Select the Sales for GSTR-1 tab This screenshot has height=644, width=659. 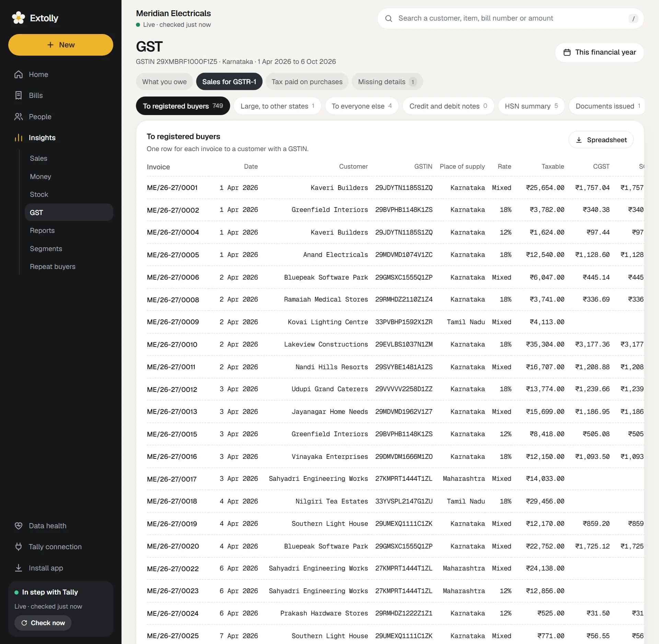[x=229, y=82]
